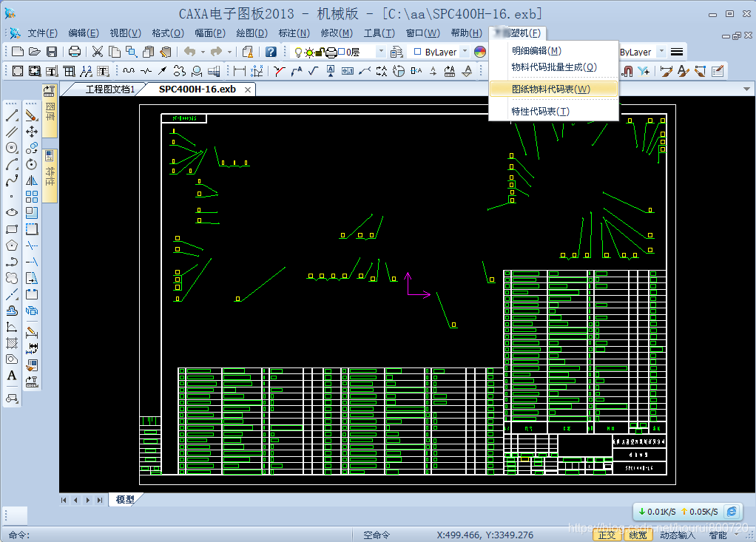The height and width of the screenshot is (542, 756).
Task: Open the layer selection dropdown
Action: pos(381,52)
